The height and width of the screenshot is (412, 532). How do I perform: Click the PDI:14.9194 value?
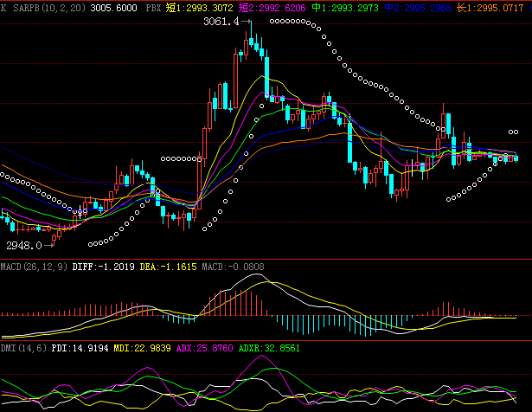coord(80,348)
